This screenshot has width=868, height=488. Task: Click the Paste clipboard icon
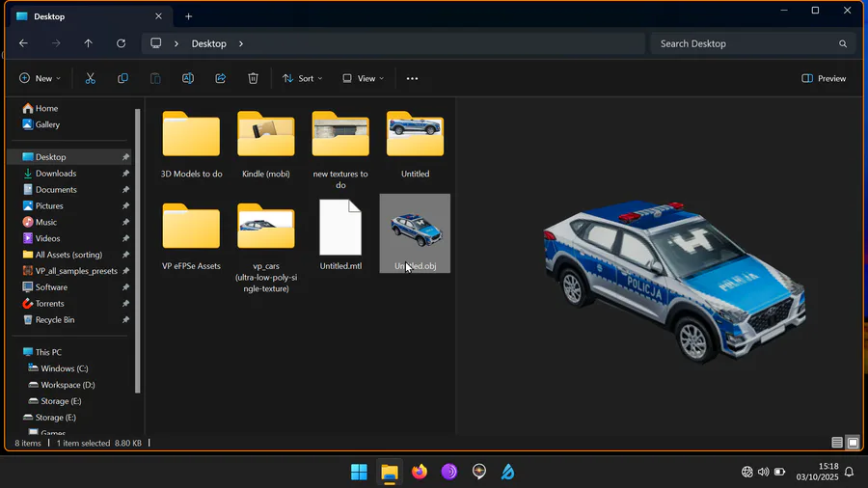point(155,78)
